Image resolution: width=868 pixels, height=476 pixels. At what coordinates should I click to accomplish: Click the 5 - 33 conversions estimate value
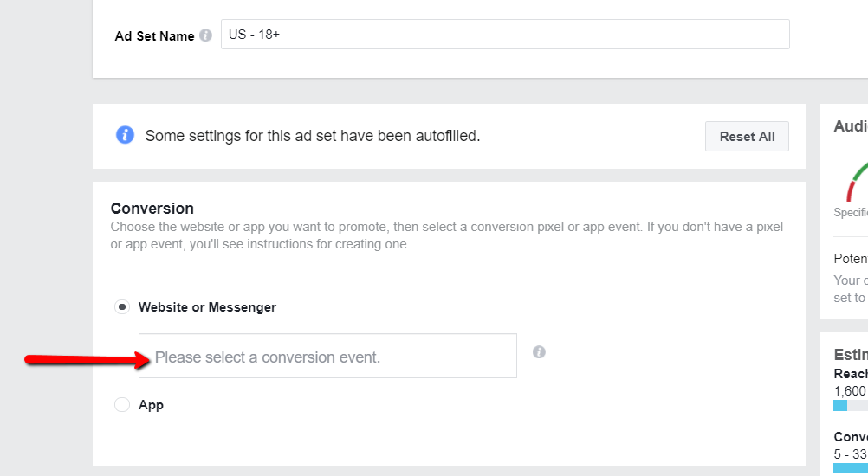(x=850, y=453)
